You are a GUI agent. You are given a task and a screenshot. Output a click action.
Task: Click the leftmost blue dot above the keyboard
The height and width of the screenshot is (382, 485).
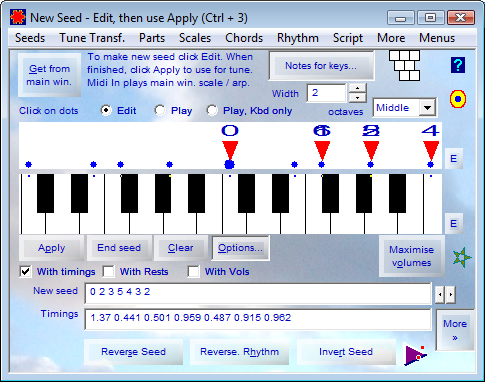point(28,164)
